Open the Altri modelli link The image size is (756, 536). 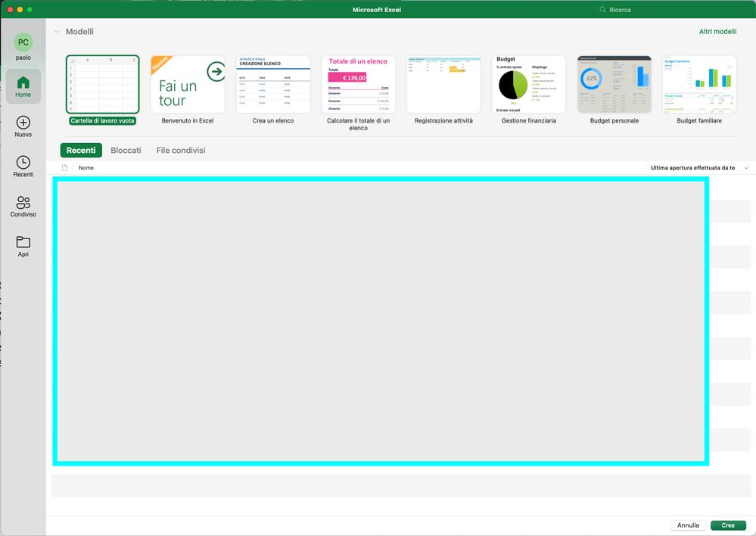click(x=717, y=32)
